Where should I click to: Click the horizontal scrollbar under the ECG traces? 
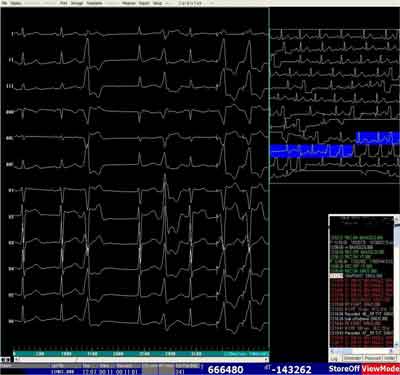141,359
